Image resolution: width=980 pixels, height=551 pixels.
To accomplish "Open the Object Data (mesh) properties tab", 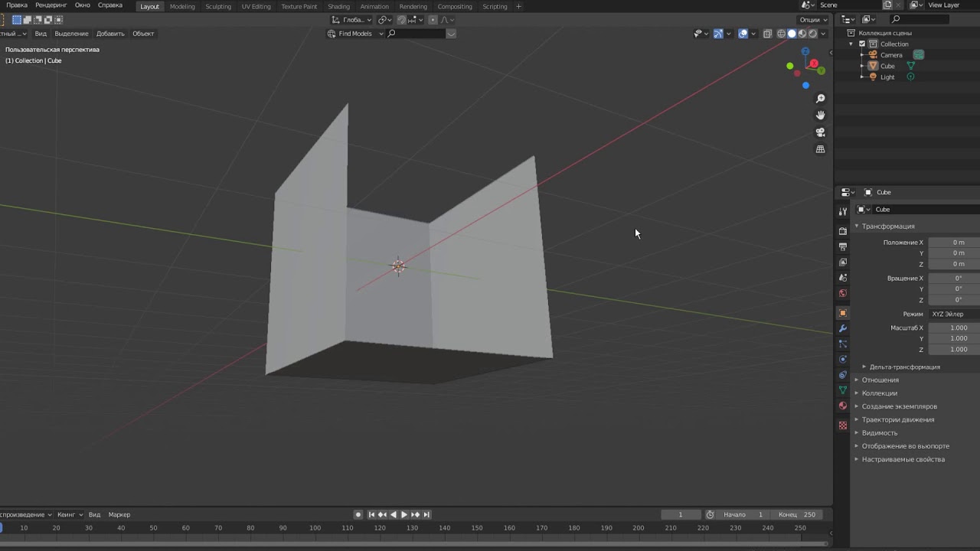I will pos(843,390).
